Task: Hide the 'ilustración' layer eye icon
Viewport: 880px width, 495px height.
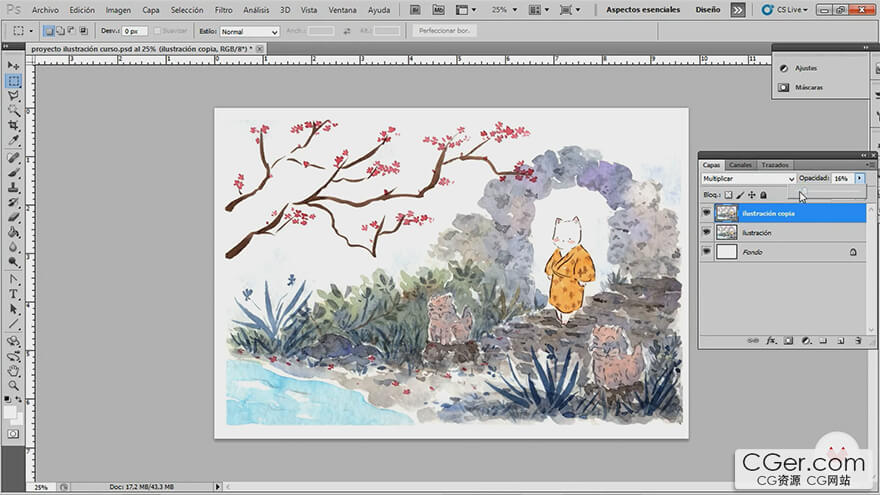Action: click(706, 232)
